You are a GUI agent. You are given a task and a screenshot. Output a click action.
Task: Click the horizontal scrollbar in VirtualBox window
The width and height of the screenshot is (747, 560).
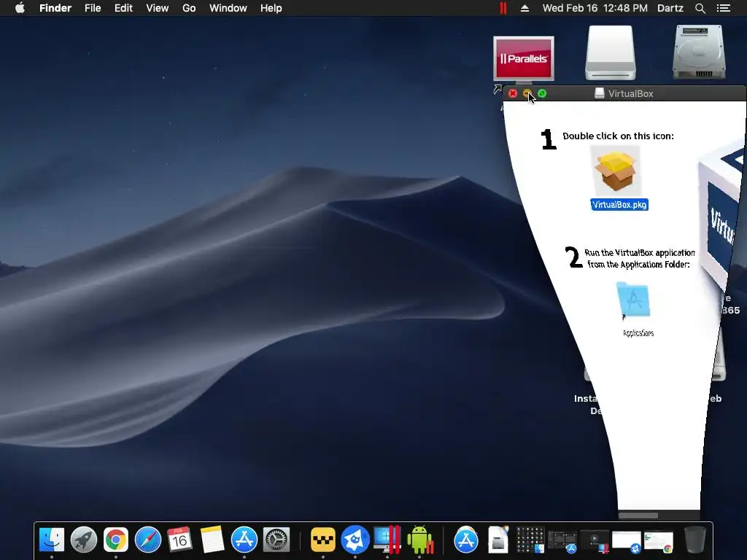coord(638,516)
